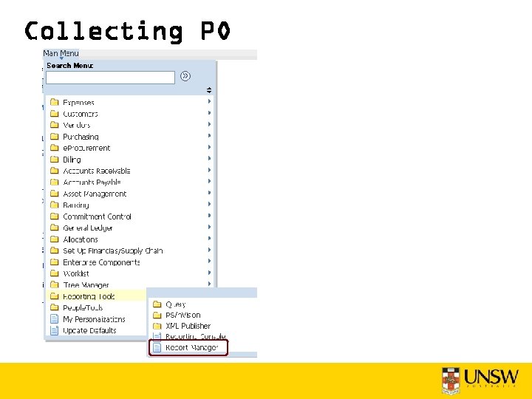Expand the Tree Manager submenu arrow
Image resolution: width=532 pixels, height=399 pixels.
tap(209, 284)
